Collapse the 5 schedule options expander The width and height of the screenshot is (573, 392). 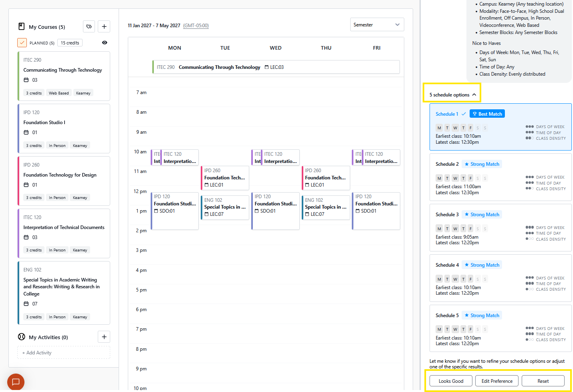click(452, 95)
